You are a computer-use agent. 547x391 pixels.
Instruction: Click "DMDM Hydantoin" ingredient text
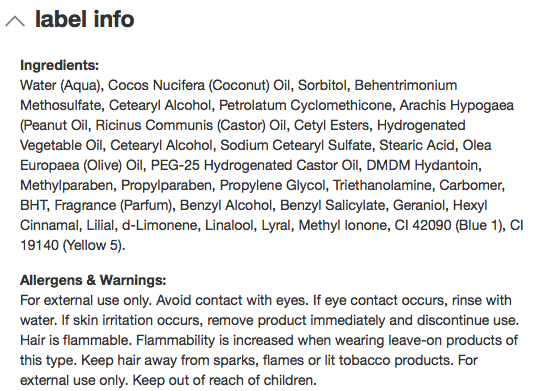click(422, 165)
